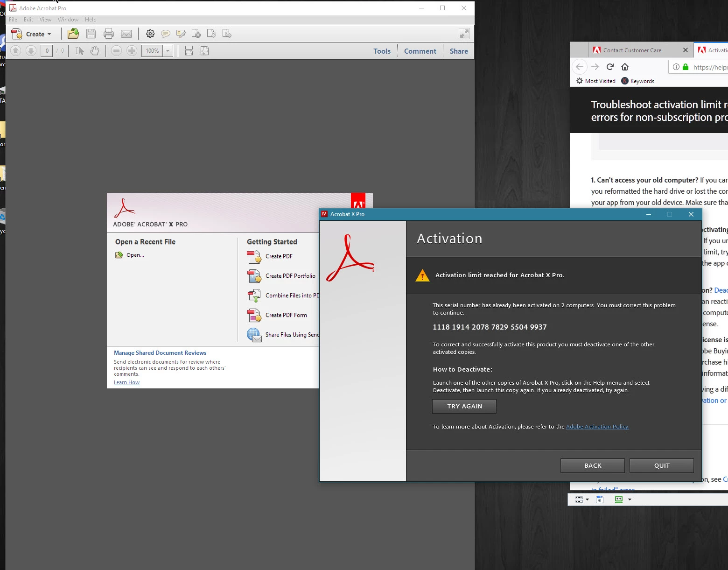728x570 pixels.
Task: Click Open... under Open a Recent File
Action: click(x=130, y=255)
